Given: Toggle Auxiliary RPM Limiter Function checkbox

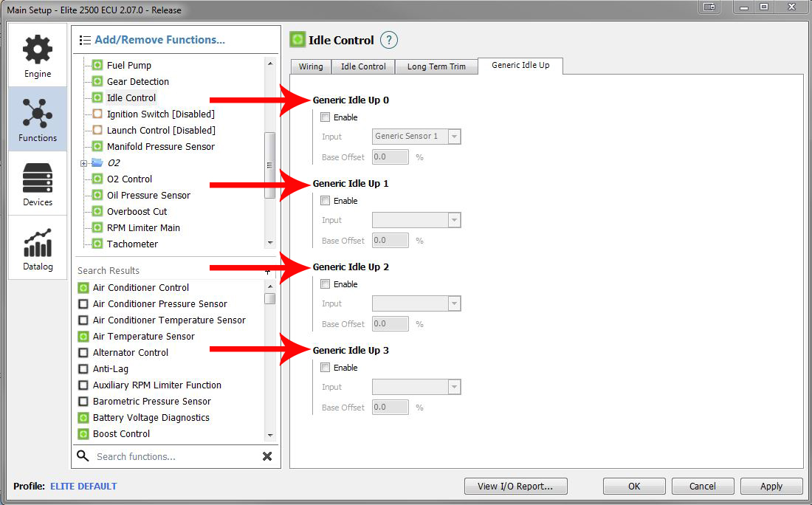Looking at the screenshot, I should (x=83, y=385).
